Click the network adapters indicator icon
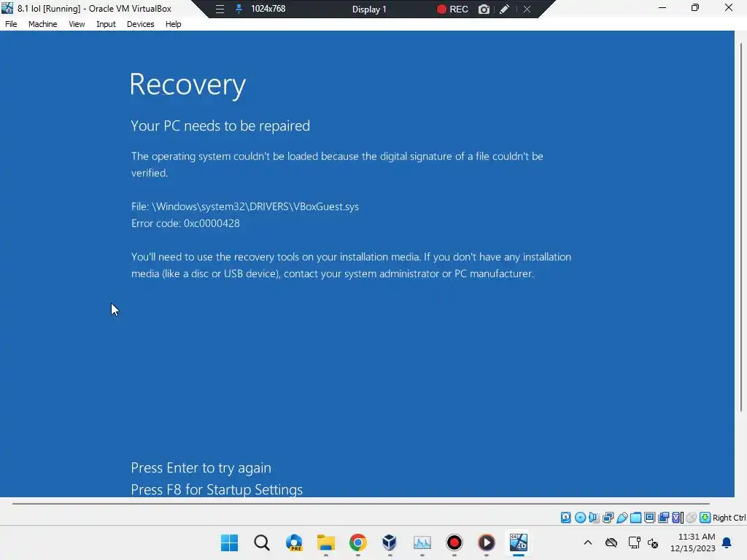Screen dimensions: 747x560 point(608,517)
